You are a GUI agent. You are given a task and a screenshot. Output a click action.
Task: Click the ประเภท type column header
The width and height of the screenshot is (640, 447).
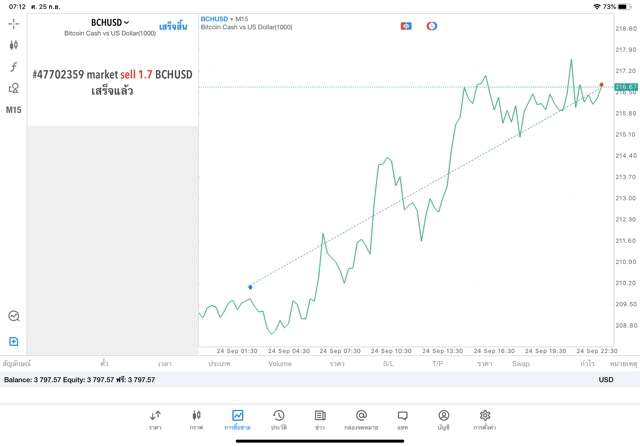[x=219, y=363]
